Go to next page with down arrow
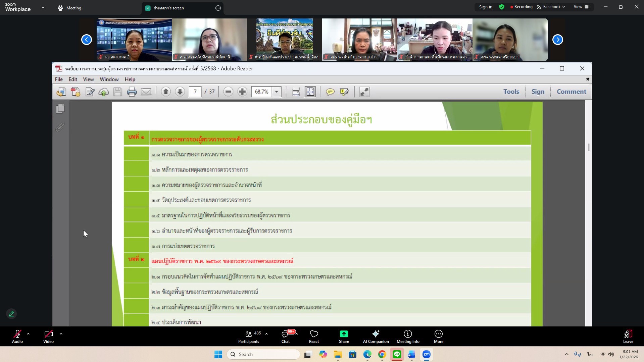The width and height of the screenshot is (644, 362). 180,92
